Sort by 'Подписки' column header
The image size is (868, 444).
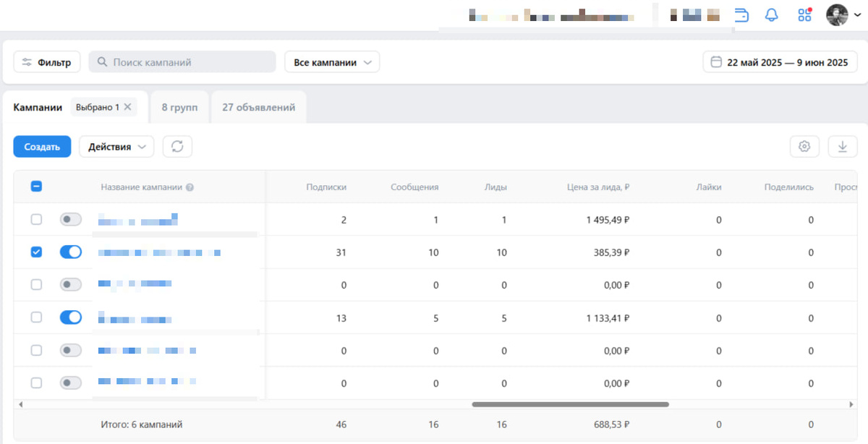tap(326, 187)
